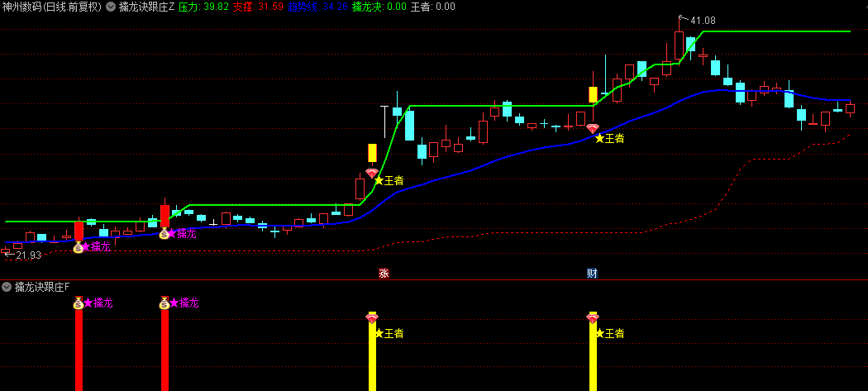Click the 41.08 high price label
This screenshot has width=868, height=391.
pyautogui.click(x=703, y=21)
